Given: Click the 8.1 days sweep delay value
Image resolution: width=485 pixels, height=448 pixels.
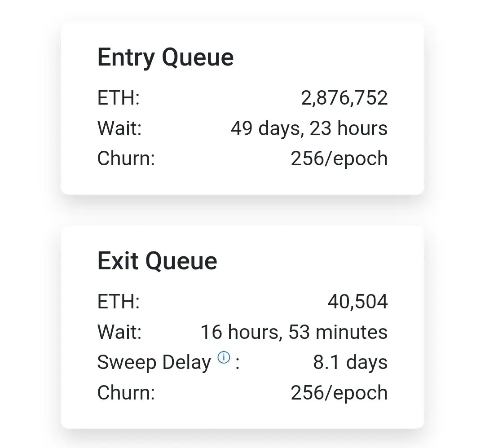Looking at the screenshot, I should point(350,362).
